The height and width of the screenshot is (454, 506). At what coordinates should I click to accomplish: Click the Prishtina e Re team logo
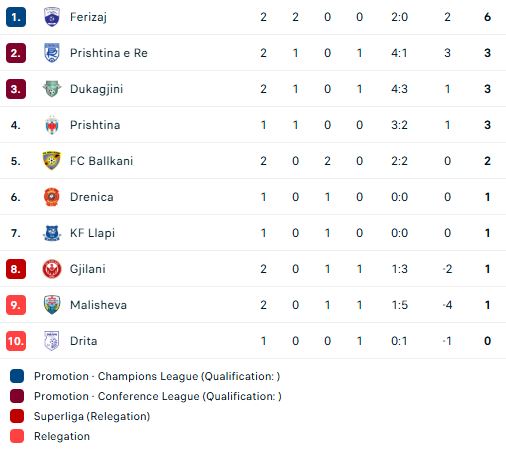(52, 53)
